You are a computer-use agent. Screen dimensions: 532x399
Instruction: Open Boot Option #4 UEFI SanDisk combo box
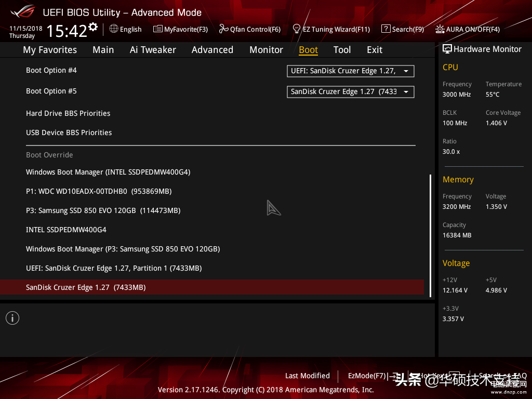pyautogui.click(x=351, y=71)
